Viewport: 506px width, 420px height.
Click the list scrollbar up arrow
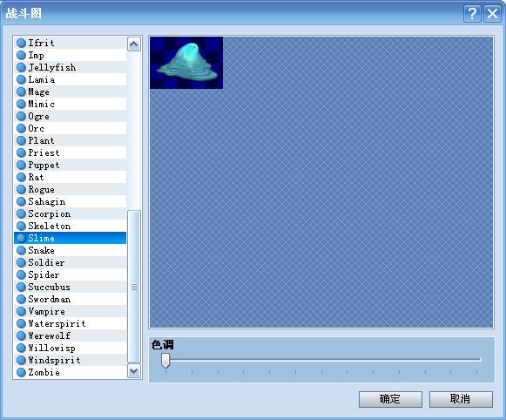[134, 44]
